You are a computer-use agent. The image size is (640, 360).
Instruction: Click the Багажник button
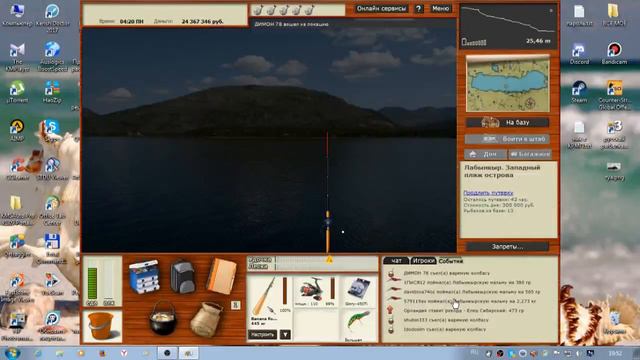(x=530, y=154)
